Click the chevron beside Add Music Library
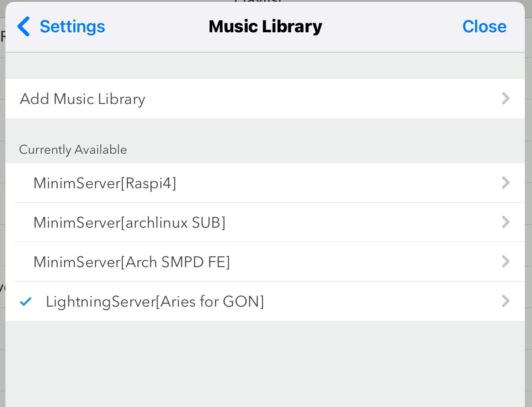 tap(506, 99)
